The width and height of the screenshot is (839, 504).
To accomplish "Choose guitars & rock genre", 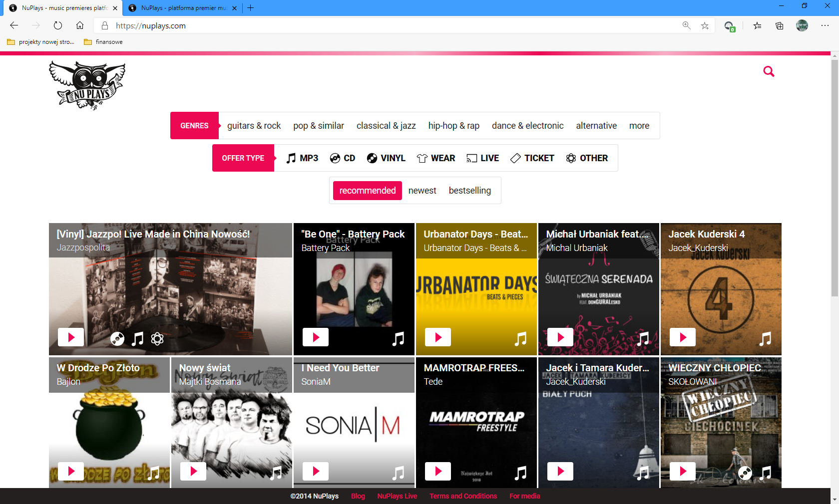I will click(254, 126).
